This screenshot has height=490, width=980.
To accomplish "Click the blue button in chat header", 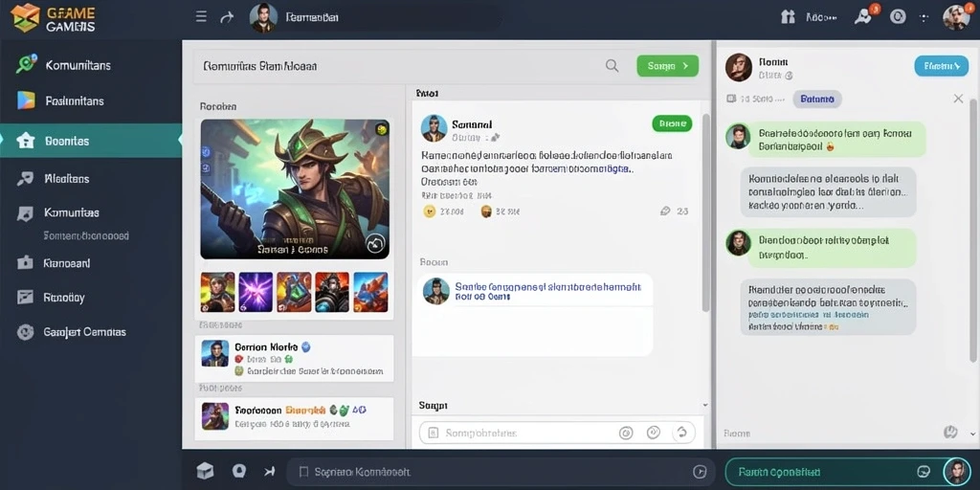I will (942, 66).
